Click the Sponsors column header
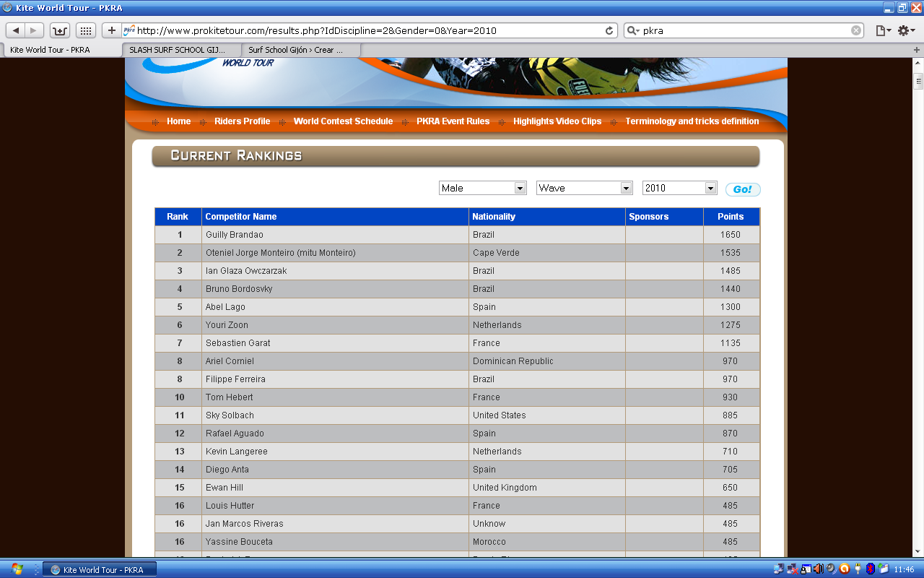The image size is (924, 578). coord(664,217)
